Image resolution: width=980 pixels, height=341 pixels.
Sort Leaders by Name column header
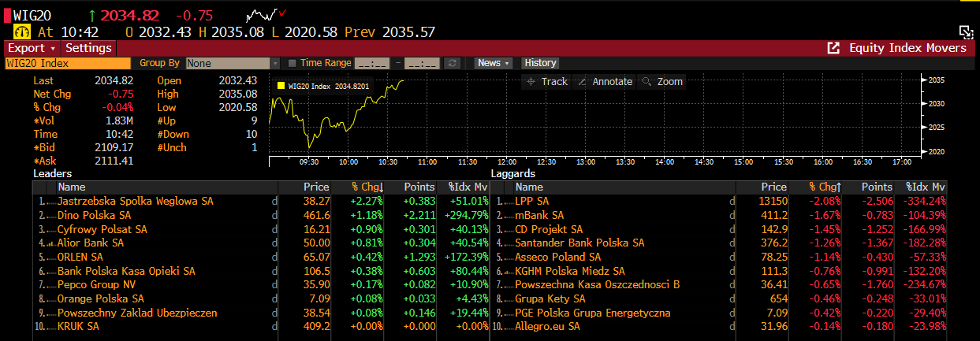tap(72, 187)
